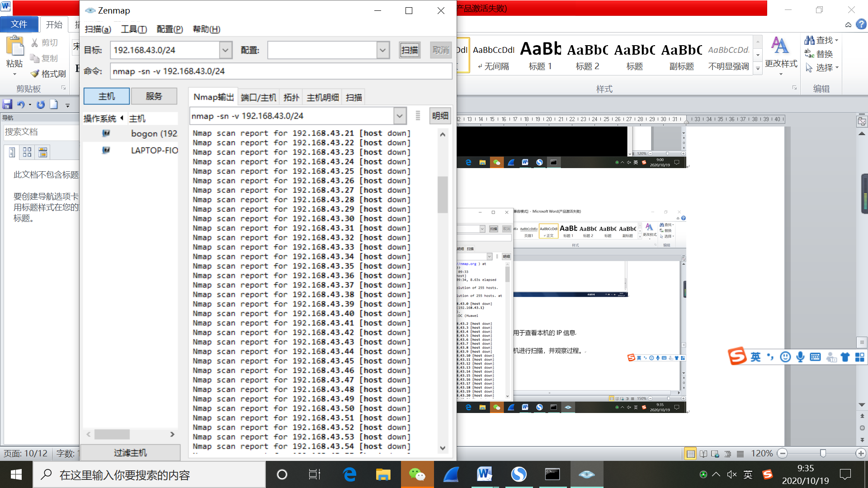
Task: Click the Browse pages navigation icon
Action: (27, 152)
